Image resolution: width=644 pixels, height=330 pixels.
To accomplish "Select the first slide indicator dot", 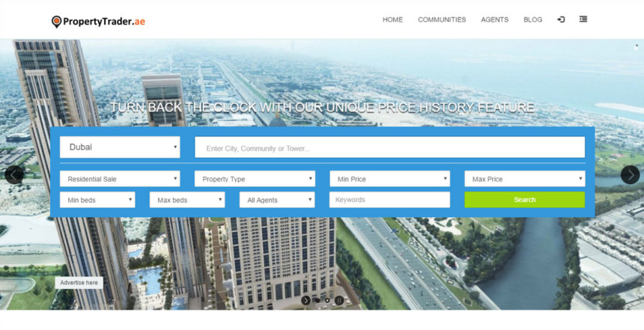I will coord(318,301).
